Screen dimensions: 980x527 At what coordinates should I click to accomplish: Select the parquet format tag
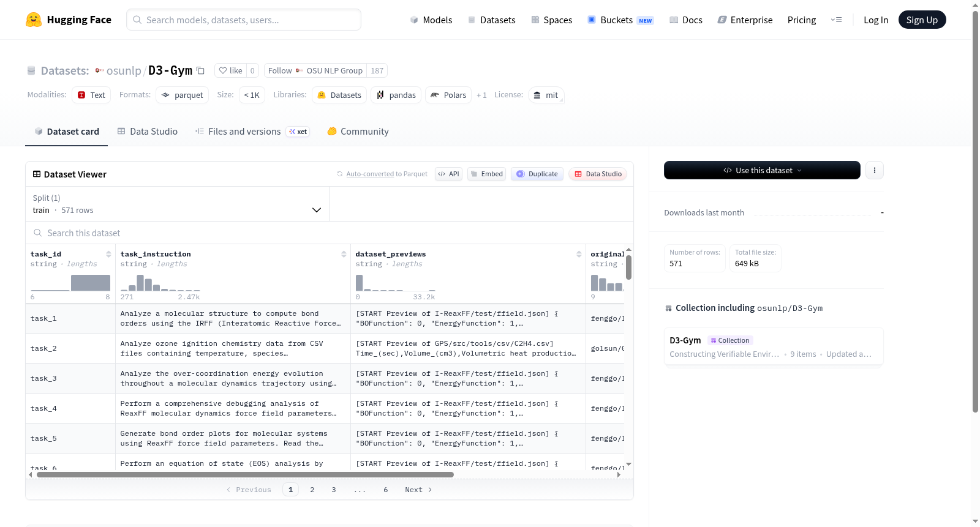(183, 95)
